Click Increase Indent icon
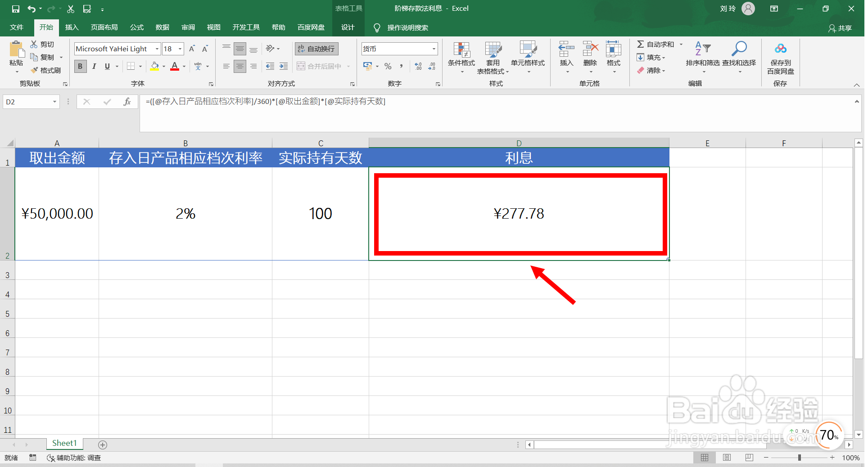 point(284,66)
